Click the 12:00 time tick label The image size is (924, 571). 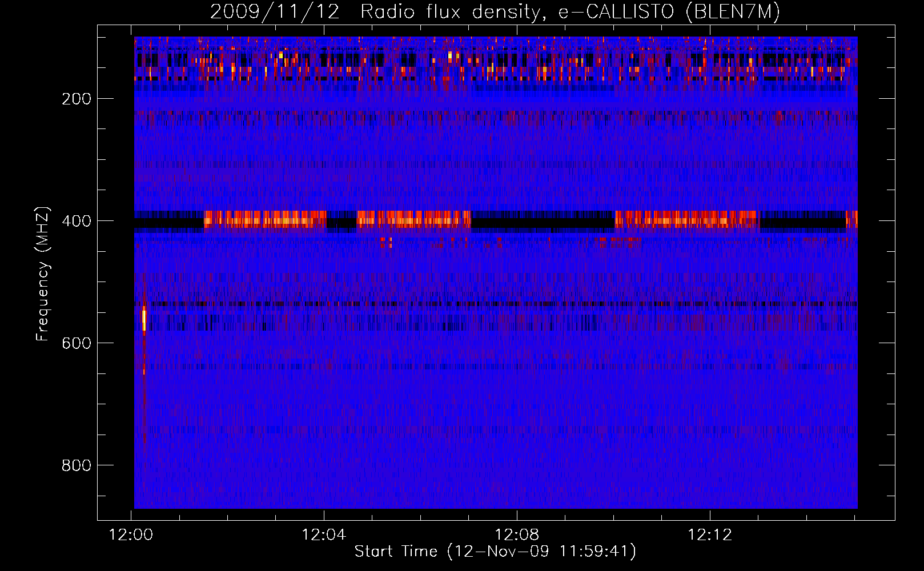(131, 535)
